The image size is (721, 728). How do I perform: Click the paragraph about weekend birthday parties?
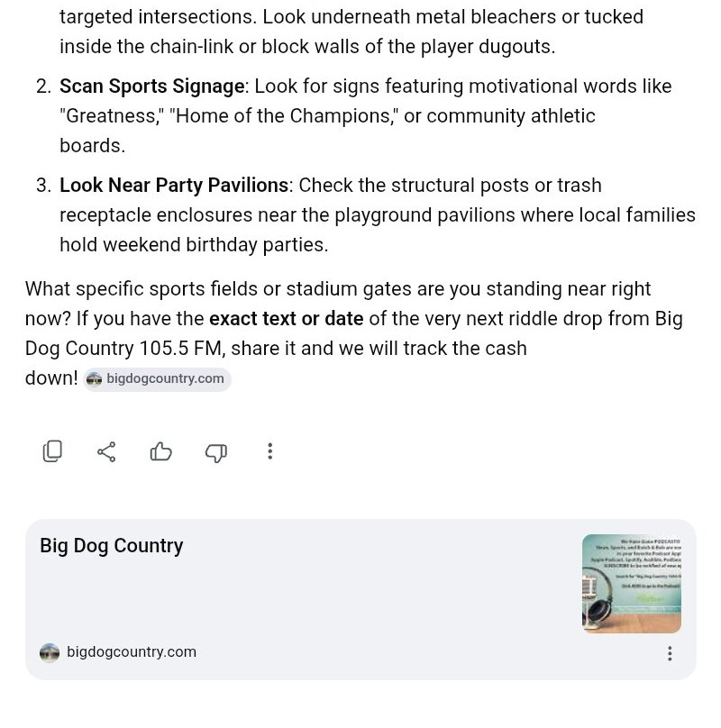378,215
